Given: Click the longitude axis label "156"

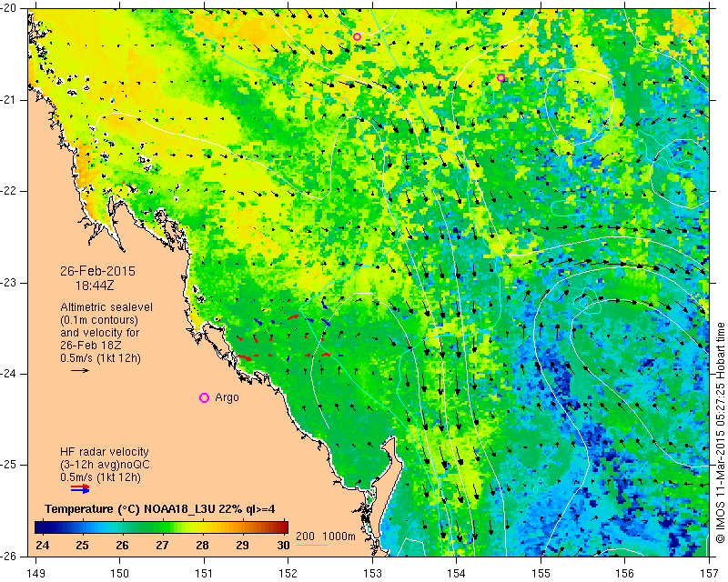Looking at the screenshot, I should (x=625, y=574).
